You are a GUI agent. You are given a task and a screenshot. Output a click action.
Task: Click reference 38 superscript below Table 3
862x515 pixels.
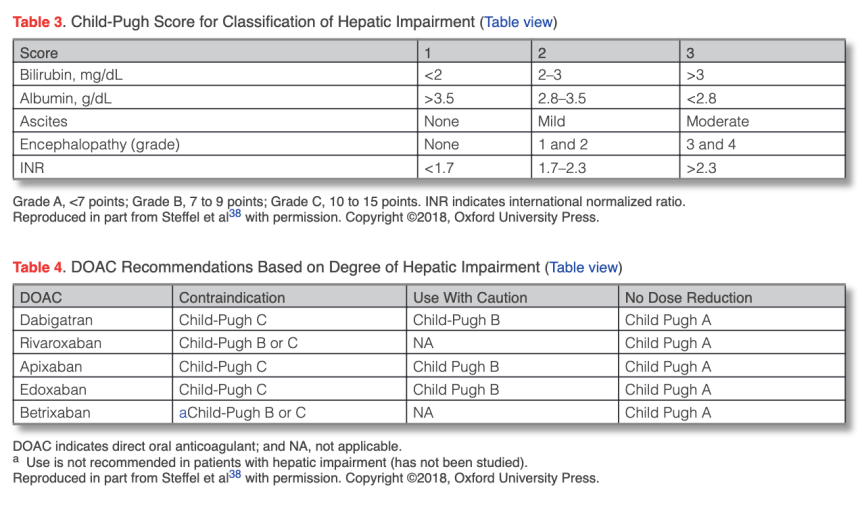click(x=234, y=212)
